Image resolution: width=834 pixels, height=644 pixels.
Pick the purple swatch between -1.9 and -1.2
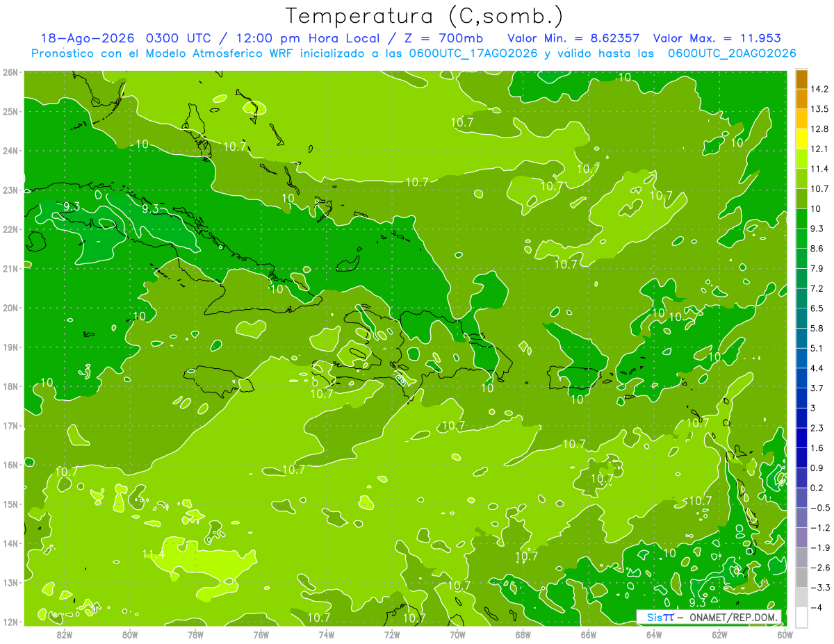tap(801, 538)
